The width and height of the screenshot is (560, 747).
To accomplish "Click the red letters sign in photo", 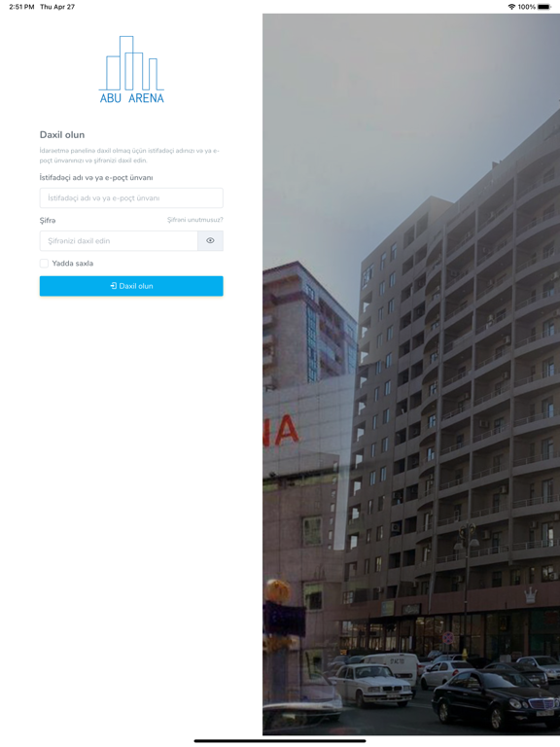I will click(x=281, y=431).
